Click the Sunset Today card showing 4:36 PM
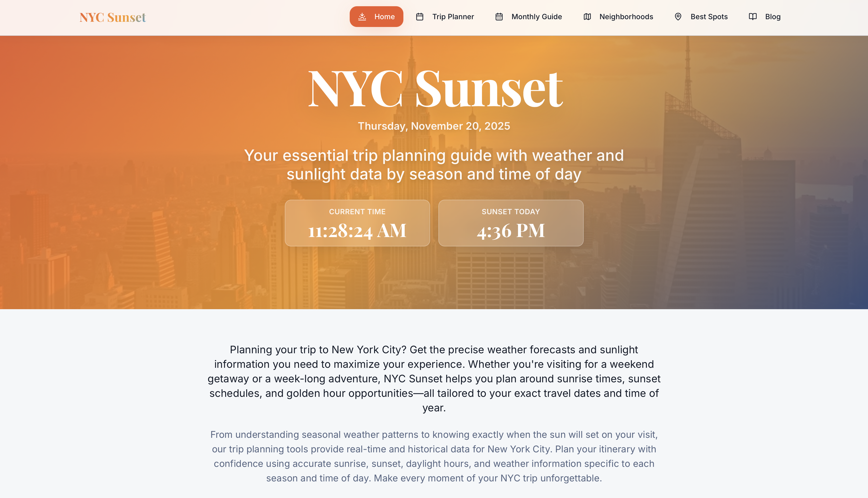Viewport: 868px width, 498px height. pyautogui.click(x=511, y=223)
